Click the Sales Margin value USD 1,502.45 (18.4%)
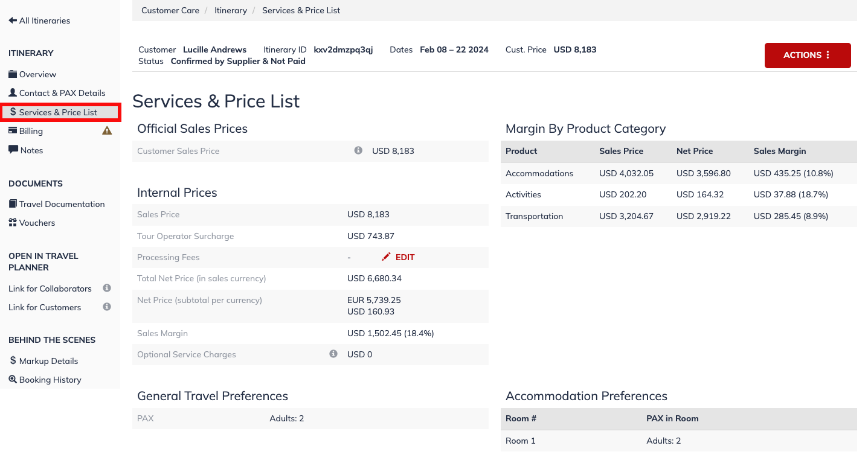This screenshot has width=868, height=469. [391, 333]
